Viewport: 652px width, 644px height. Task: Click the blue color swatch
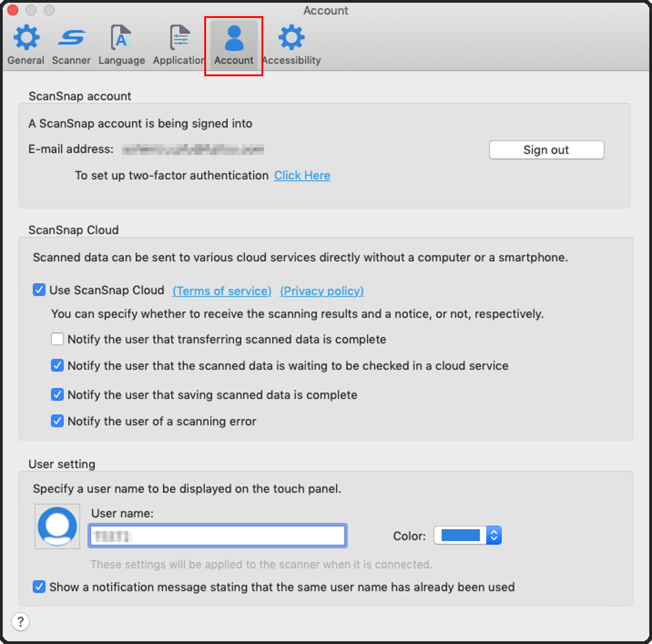pos(460,535)
